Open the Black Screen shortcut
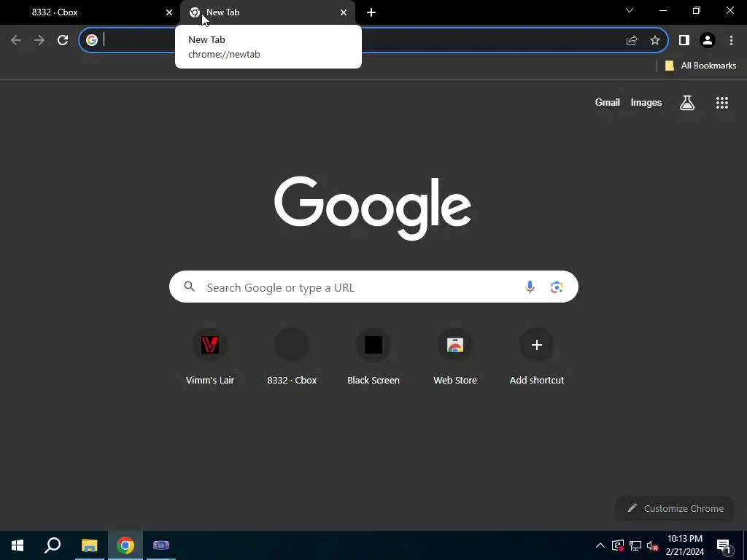 (x=373, y=357)
